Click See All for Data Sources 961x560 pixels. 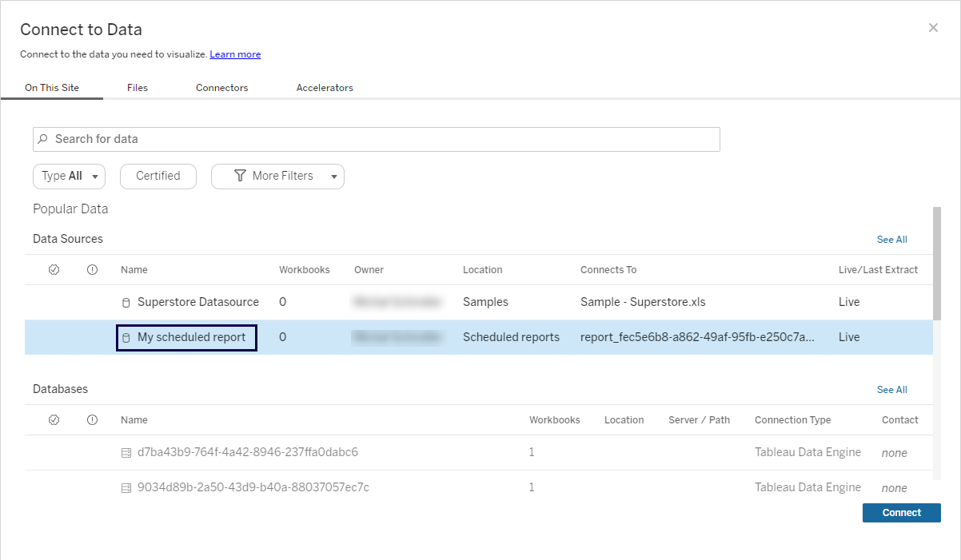click(891, 240)
